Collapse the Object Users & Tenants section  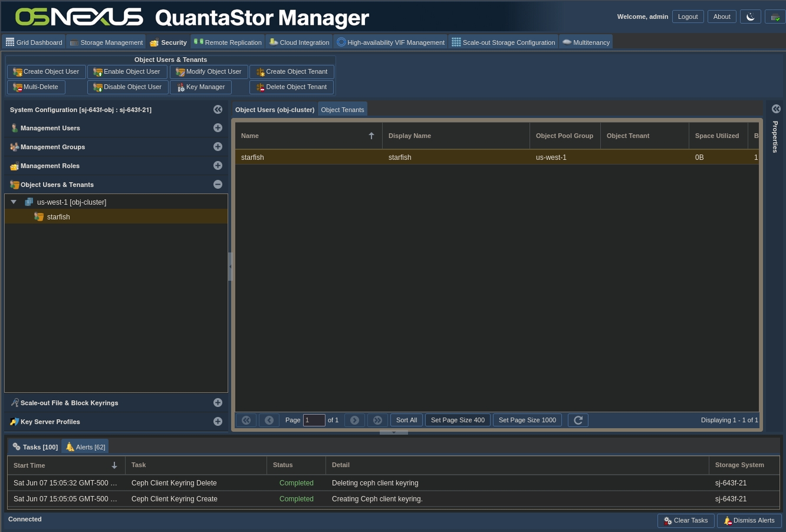click(x=218, y=185)
